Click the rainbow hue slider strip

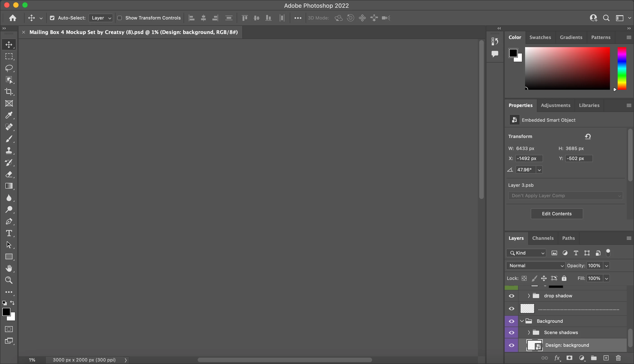coord(622,68)
